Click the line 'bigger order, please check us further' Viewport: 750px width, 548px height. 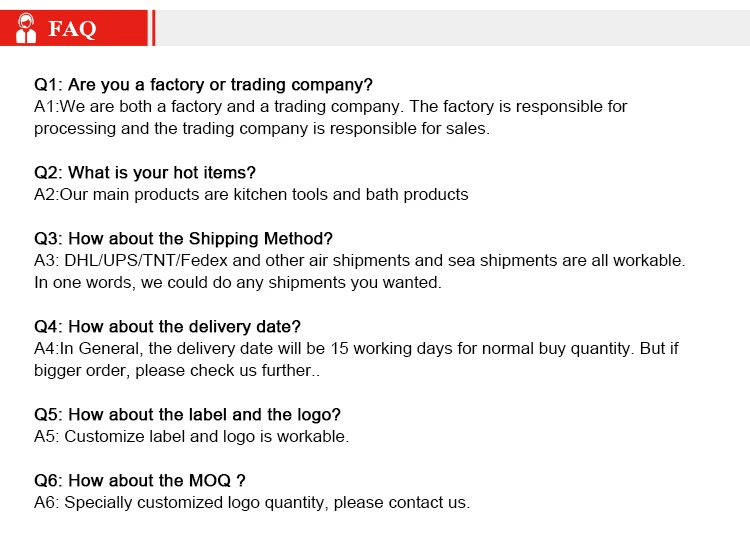point(176,370)
